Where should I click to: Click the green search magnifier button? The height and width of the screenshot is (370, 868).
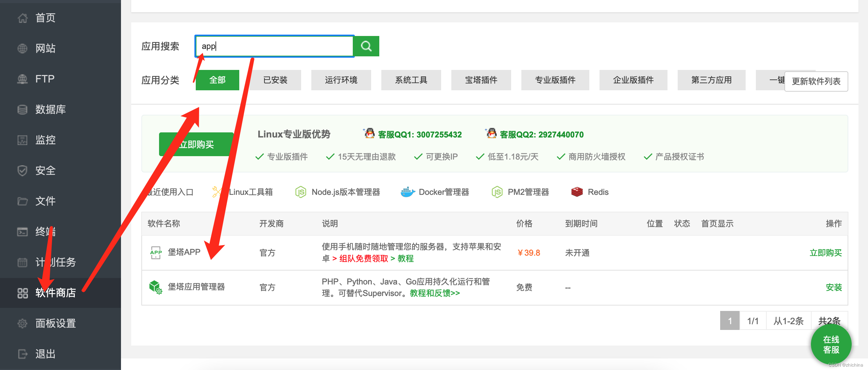(366, 46)
